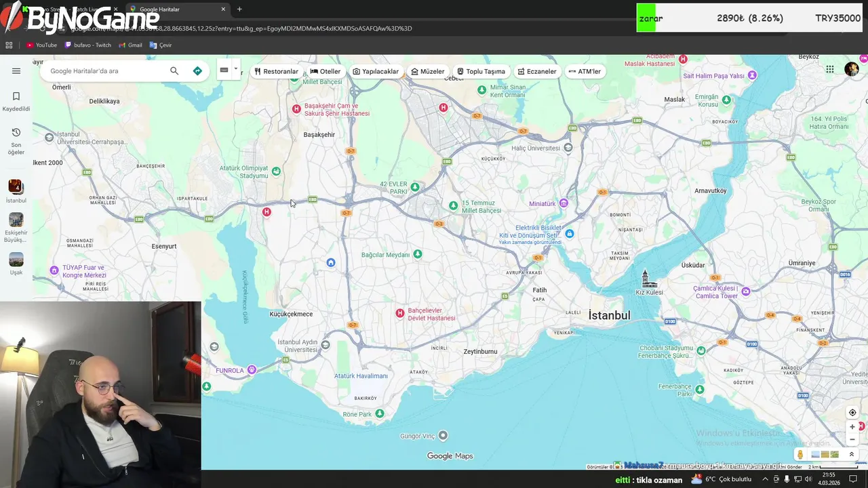Click the Röne Park pin
Viewport: 868px width, 488px height.
coord(380,413)
